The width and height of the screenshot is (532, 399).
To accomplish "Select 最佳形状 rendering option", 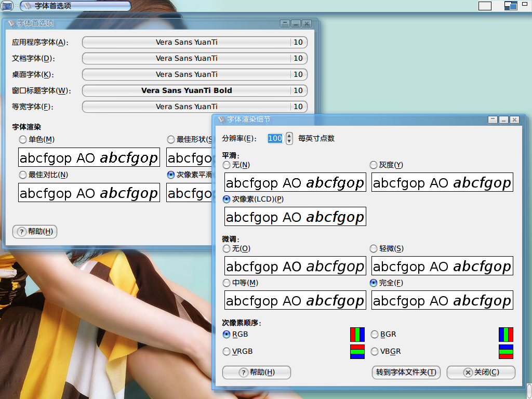I will [x=170, y=139].
